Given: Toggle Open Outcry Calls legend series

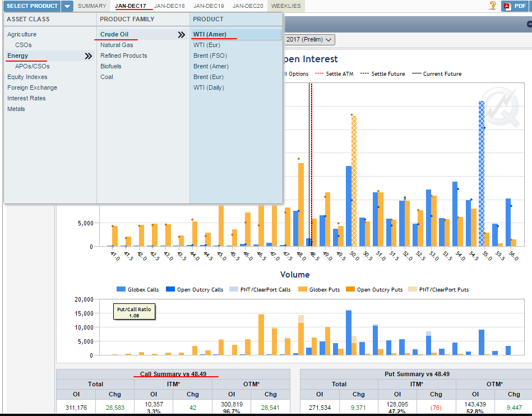Looking at the screenshot, I should pos(195,289).
